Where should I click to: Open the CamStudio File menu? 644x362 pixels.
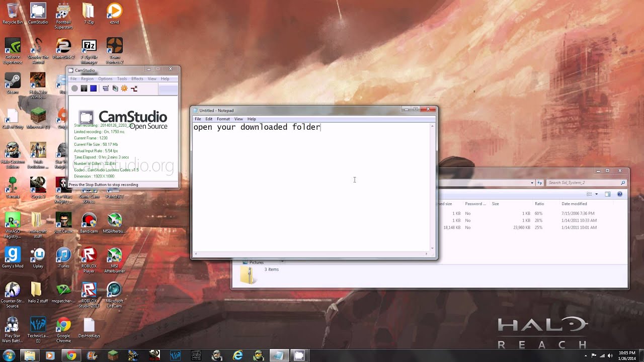[x=73, y=79]
